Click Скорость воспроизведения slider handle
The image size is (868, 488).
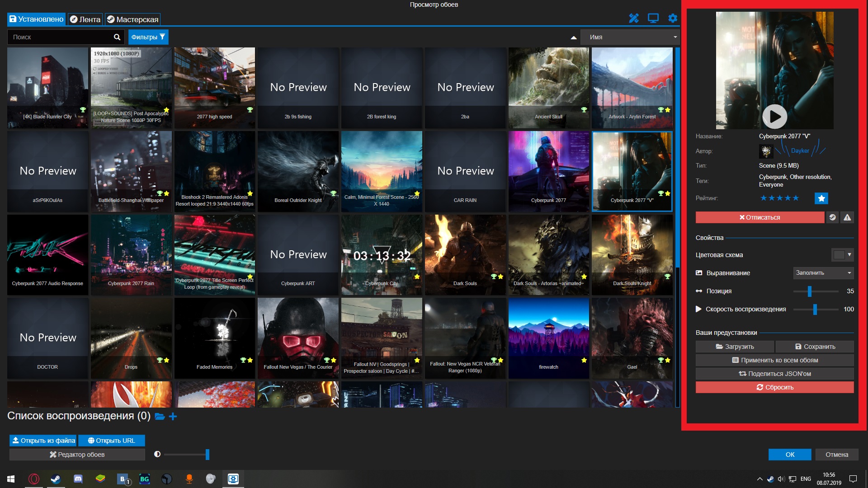tap(815, 310)
